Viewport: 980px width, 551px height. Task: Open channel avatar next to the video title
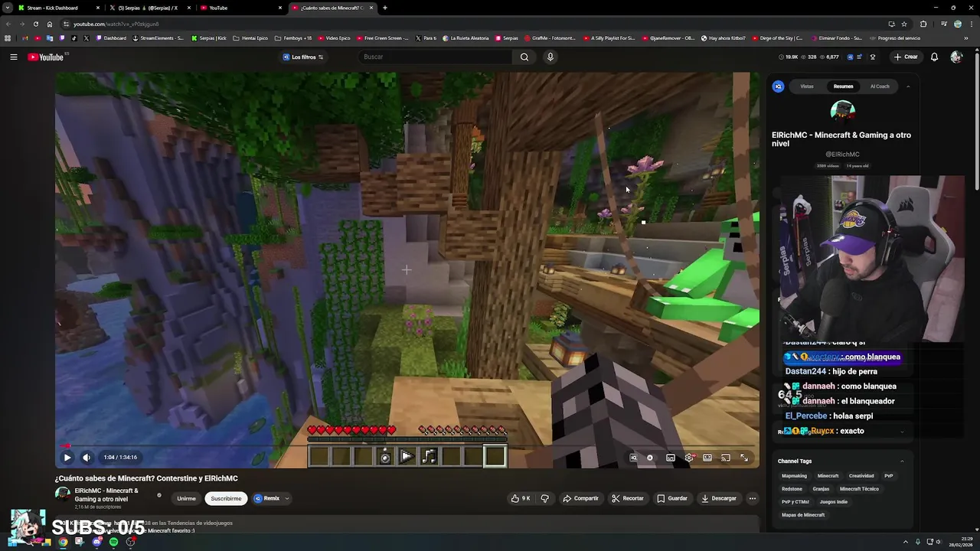(63, 494)
